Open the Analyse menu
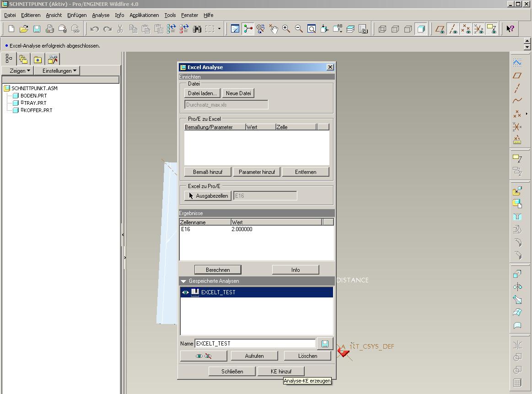The width and height of the screenshot is (532, 394). 101,15
